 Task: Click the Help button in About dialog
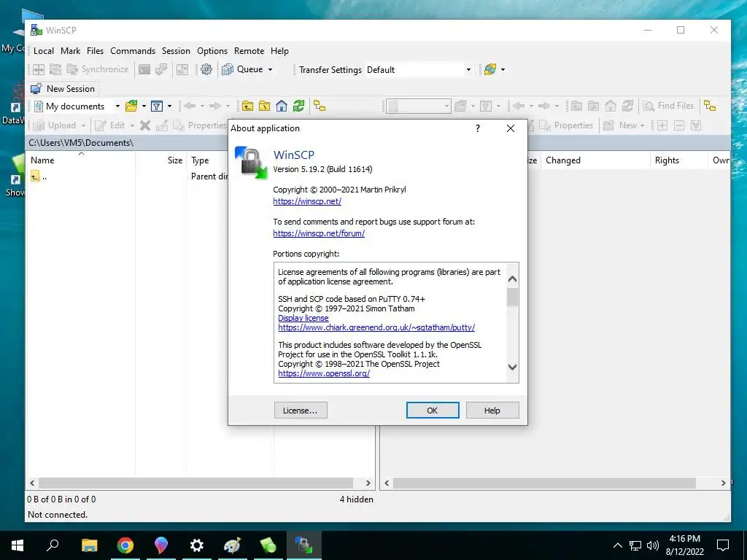492,411
